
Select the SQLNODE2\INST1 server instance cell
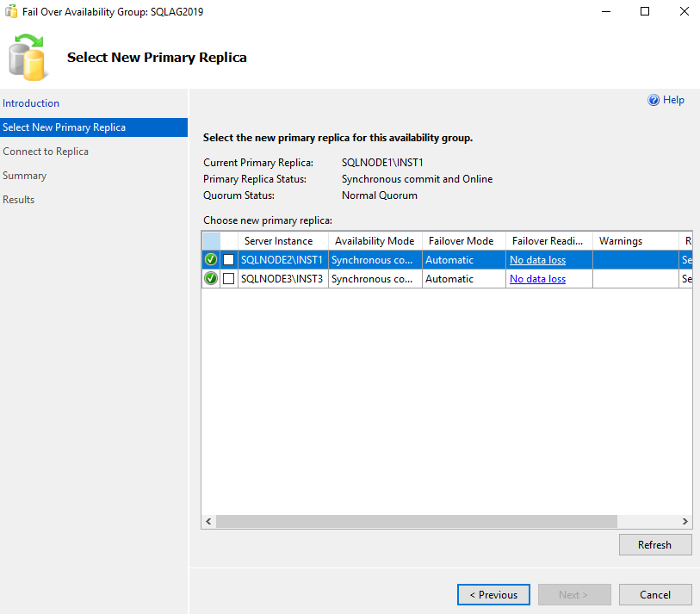click(x=283, y=260)
